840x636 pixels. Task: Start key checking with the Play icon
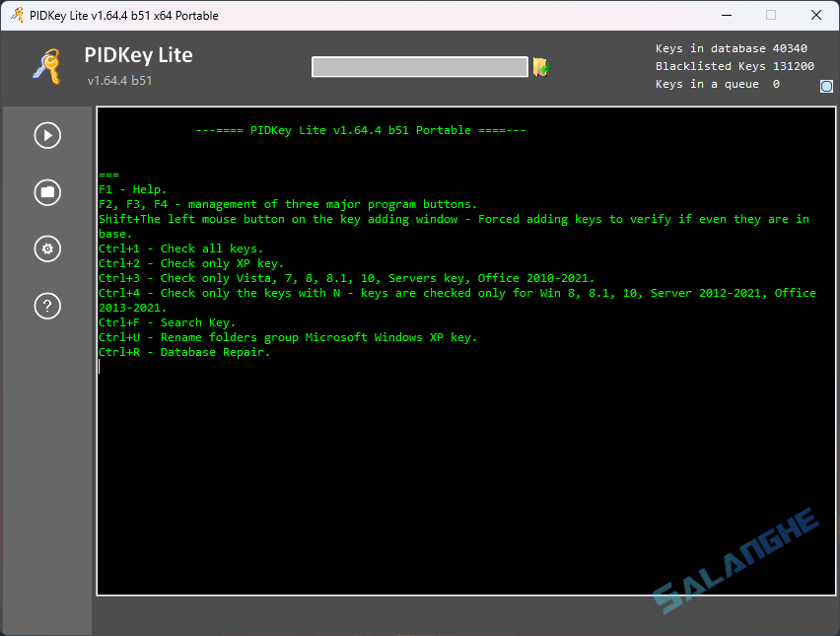coord(46,135)
